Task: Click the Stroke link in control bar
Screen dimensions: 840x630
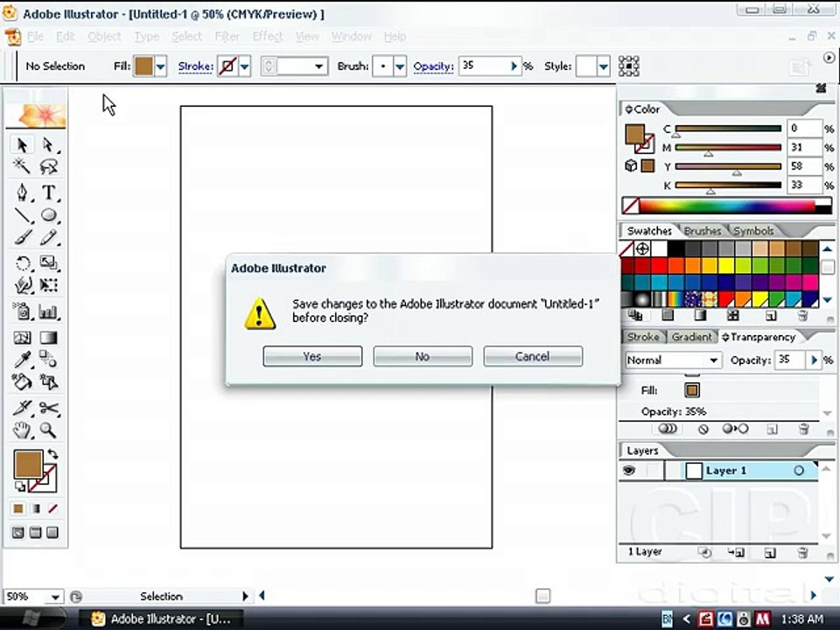Action: click(195, 66)
